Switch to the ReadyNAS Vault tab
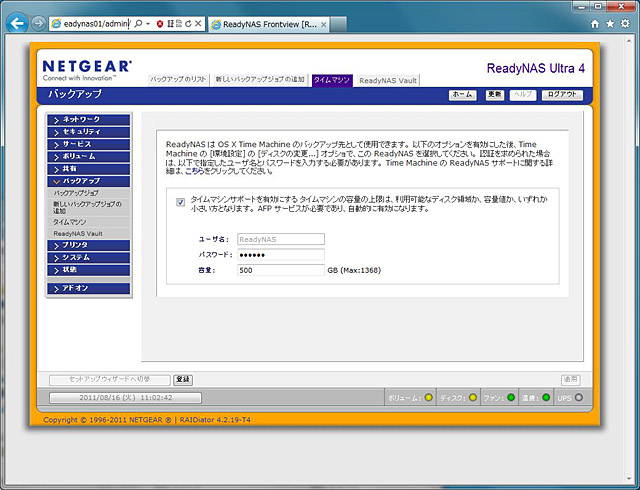Screen dimensions: 640x490 388,79
